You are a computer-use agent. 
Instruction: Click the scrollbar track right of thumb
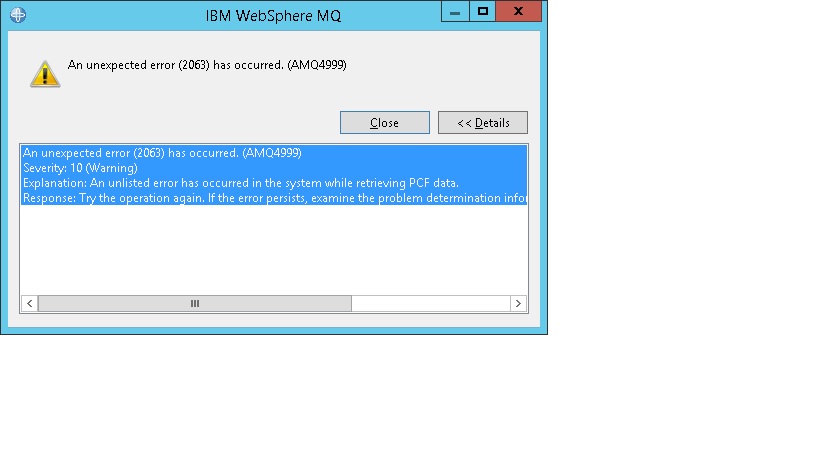coord(430,303)
